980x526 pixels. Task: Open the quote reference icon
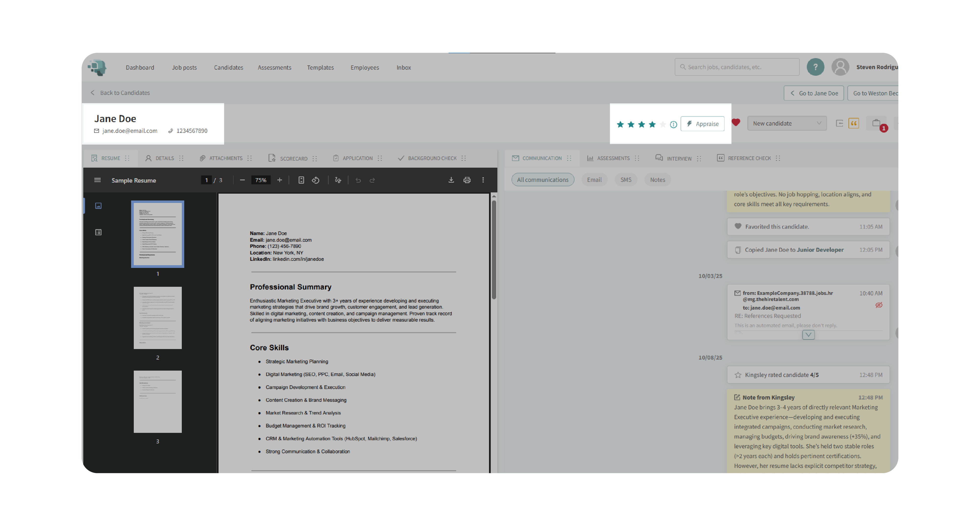pyautogui.click(x=853, y=123)
